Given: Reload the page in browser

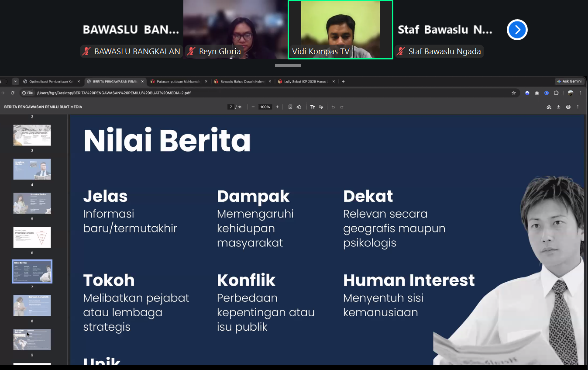Looking at the screenshot, I should click(x=12, y=93).
